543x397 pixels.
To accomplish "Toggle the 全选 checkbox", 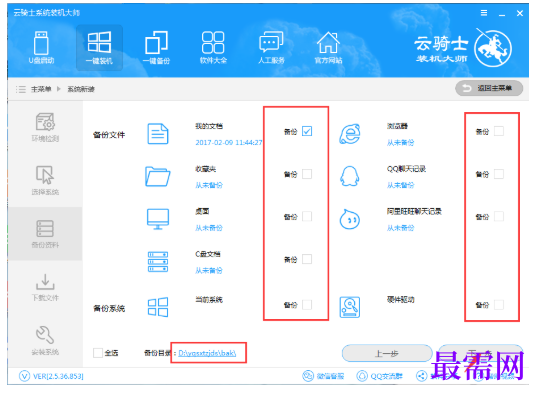I will pyautogui.click(x=98, y=353).
